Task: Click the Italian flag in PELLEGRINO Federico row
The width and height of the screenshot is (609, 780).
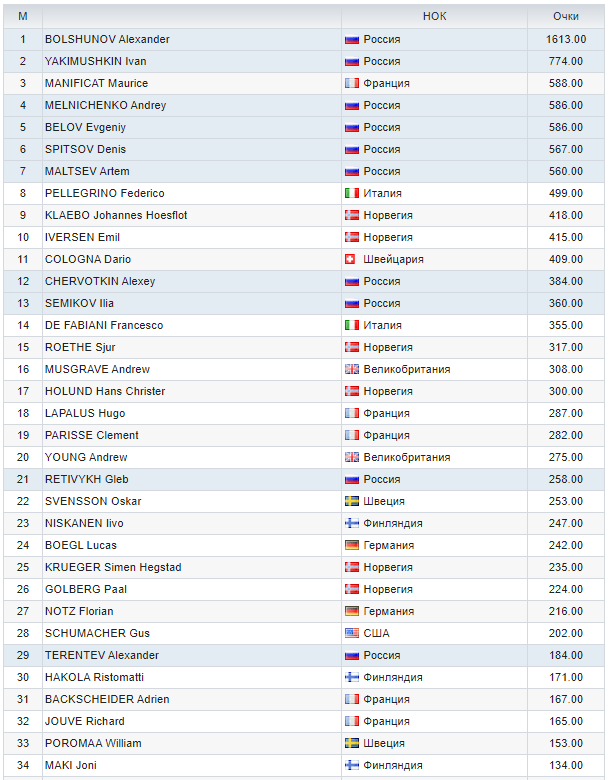Action: point(351,193)
